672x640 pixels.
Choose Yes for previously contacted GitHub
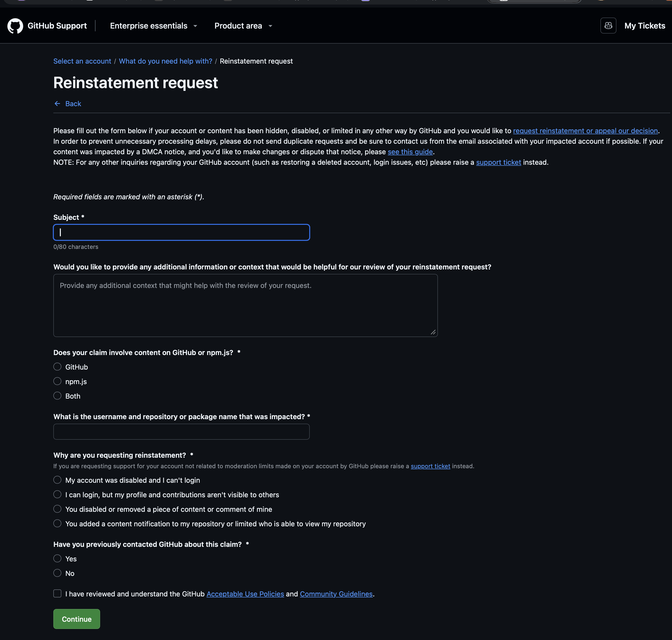point(57,558)
